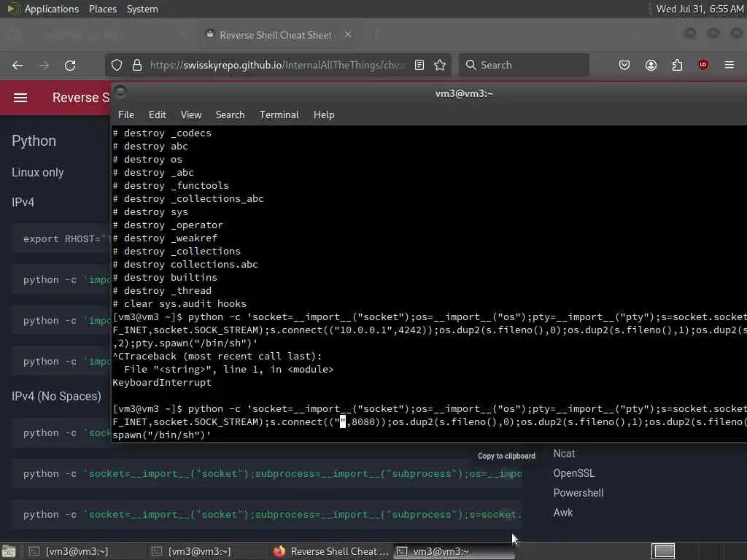Open tracking protection shield icon
This screenshot has width=747, height=560.
pos(117,65)
